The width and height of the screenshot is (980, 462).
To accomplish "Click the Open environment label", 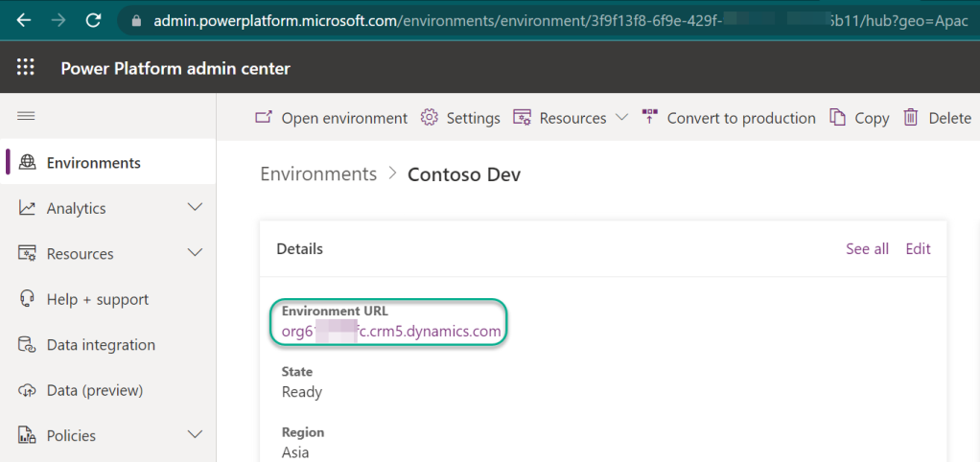I will coord(344,118).
